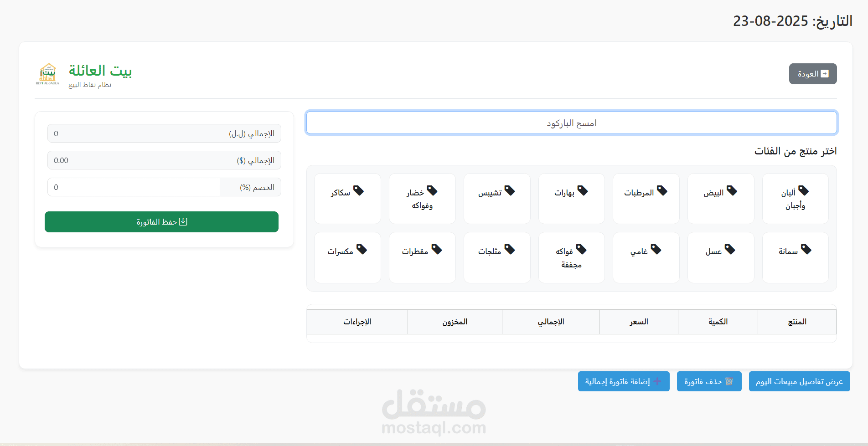The height and width of the screenshot is (446, 868).
Task: Click the tag icon beside مثلجات
Action: (510, 249)
